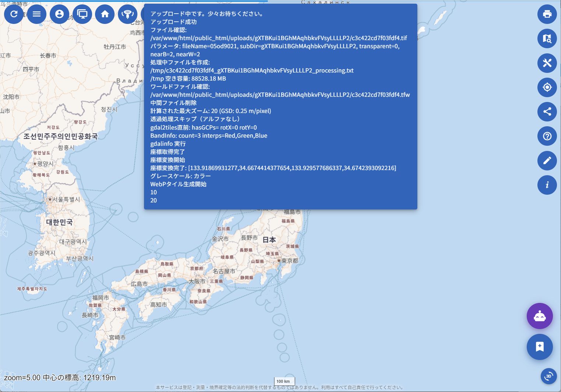Click the multi-screen monitor icon
The image size is (561, 392).
[82, 14]
